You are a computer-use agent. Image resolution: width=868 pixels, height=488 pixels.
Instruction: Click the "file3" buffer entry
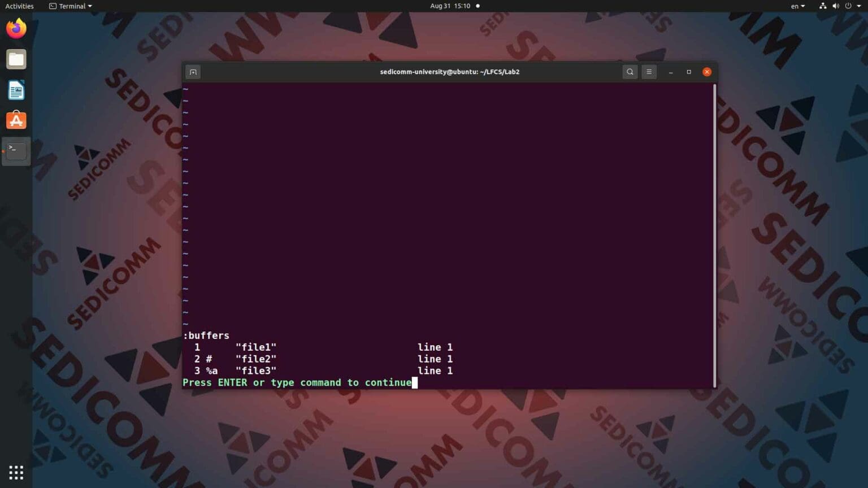pyautogui.click(x=256, y=371)
